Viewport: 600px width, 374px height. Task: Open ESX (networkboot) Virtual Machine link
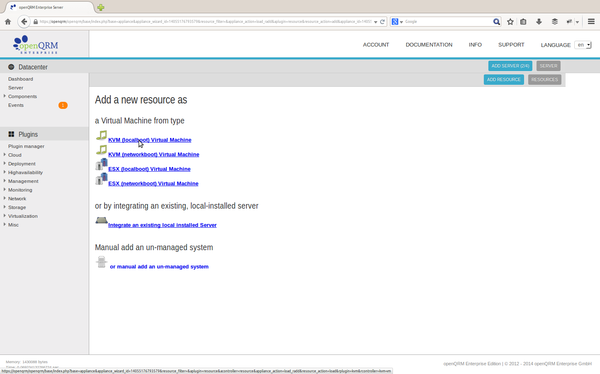click(x=153, y=184)
